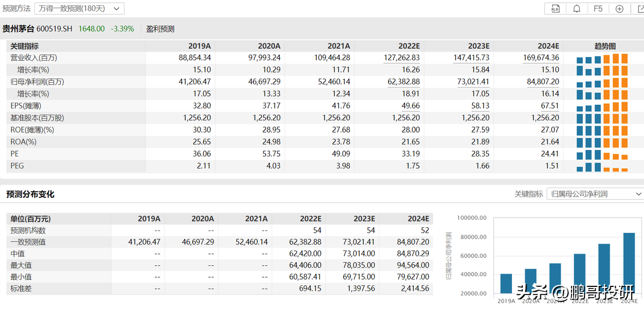Screen dimensions: 644x310
Task: Click the 2022E revenue value 127,262.83
Action: [x=401, y=58]
